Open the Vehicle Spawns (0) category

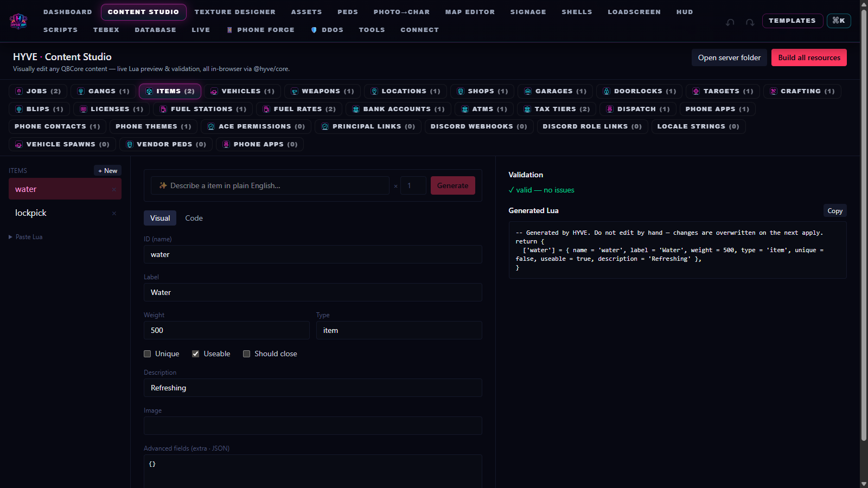click(62, 144)
